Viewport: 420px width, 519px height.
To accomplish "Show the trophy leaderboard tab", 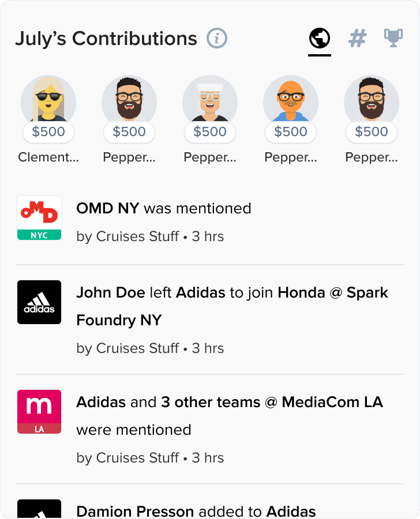I will point(393,39).
